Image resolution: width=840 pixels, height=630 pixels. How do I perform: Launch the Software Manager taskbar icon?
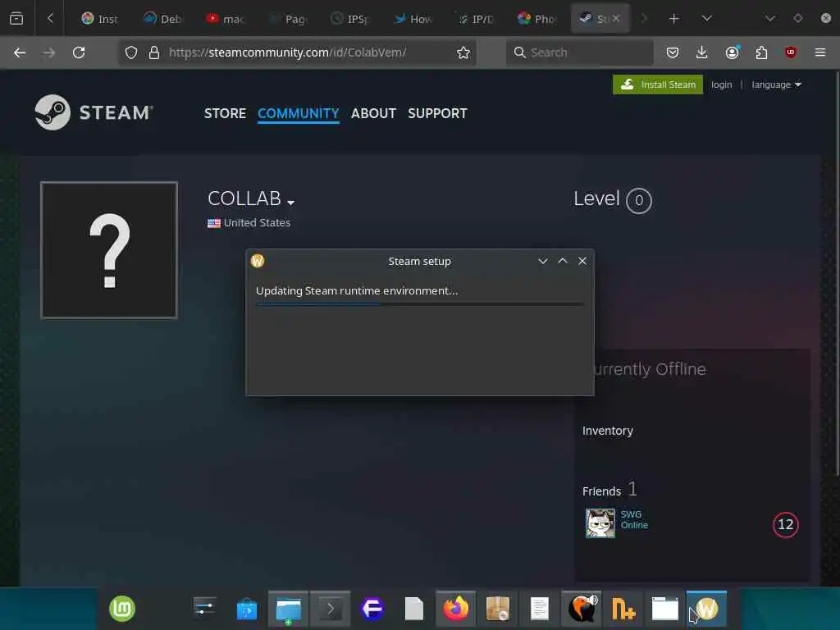[x=247, y=609]
